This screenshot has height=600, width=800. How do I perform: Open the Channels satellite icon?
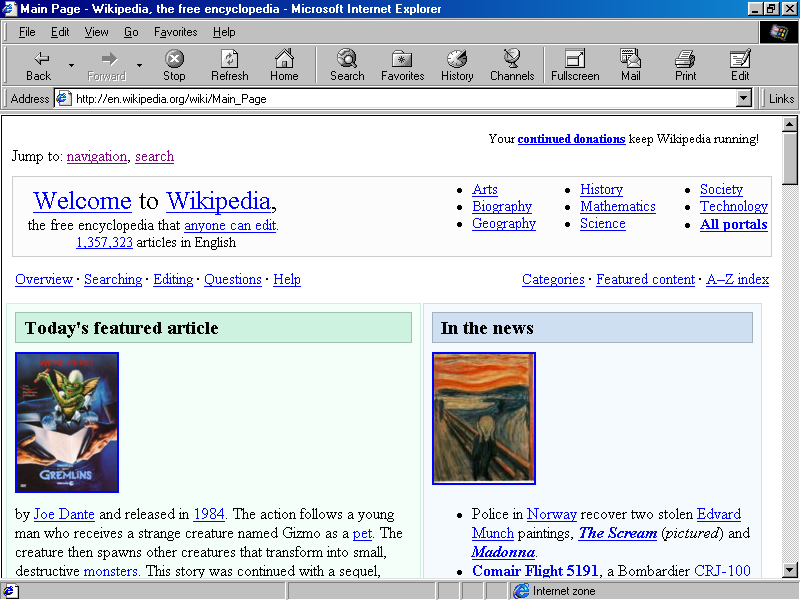click(512, 59)
